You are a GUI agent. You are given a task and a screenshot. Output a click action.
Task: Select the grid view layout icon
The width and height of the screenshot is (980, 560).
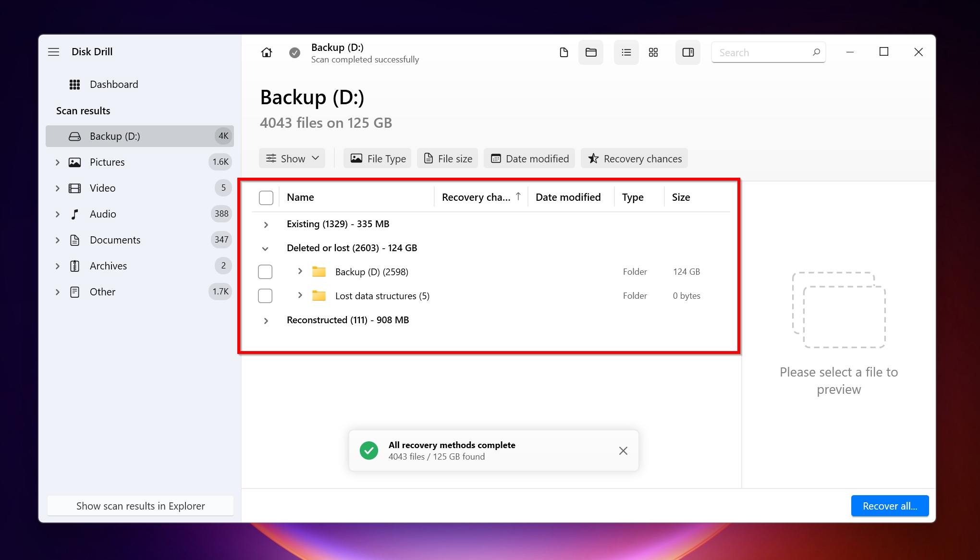pos(653,52)
